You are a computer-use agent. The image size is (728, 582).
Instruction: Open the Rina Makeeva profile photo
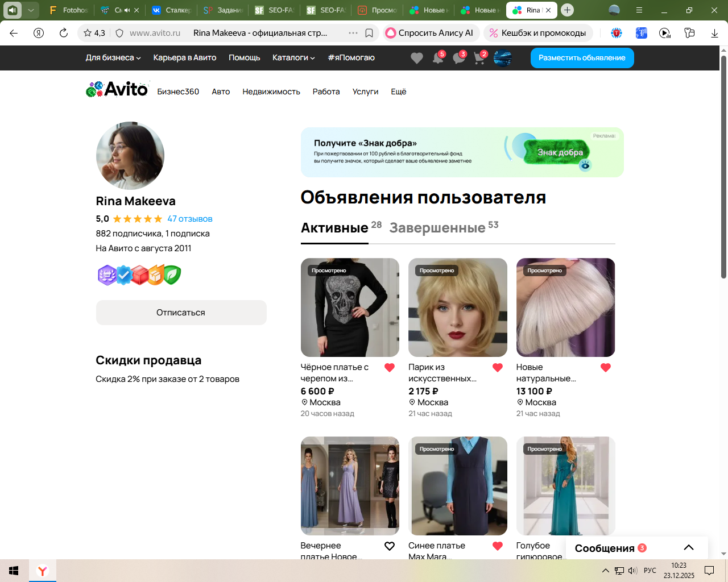pyautogui.click(x=130, y=155)
